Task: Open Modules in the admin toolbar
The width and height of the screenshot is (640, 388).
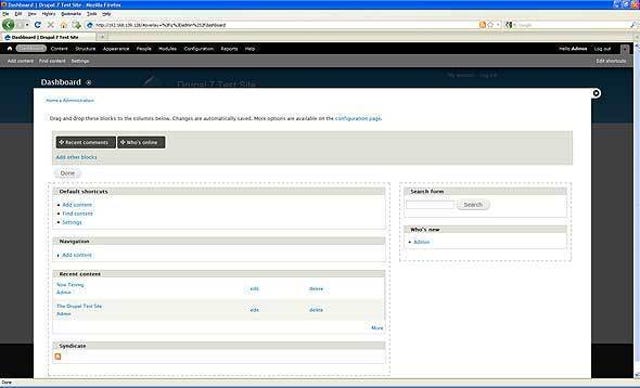Action: pos(167,49)
